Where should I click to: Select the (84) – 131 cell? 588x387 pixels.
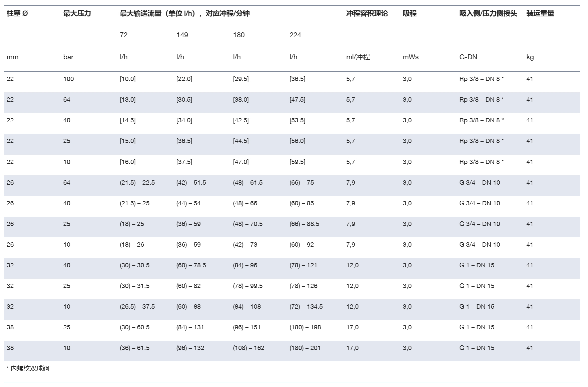(190, 327)
